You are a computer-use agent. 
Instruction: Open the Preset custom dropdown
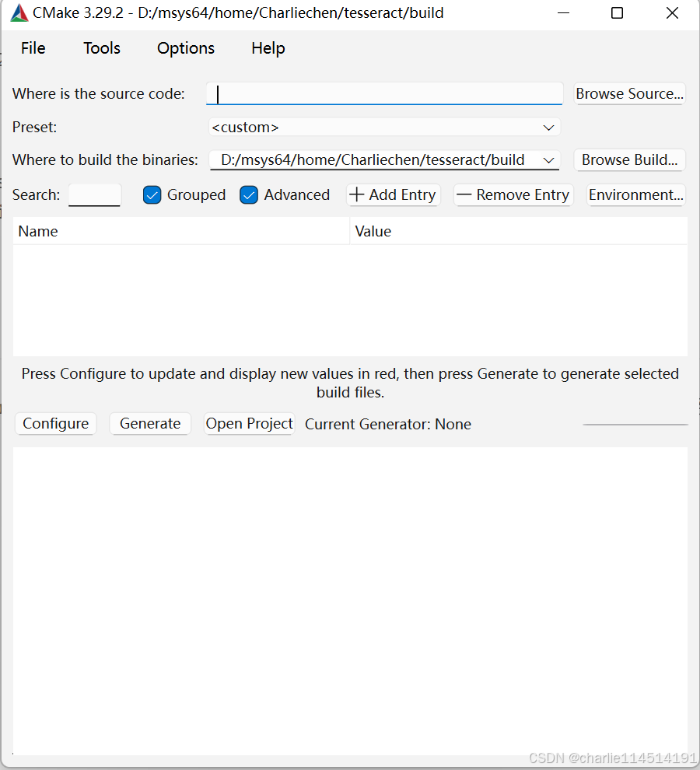(x=384, y=128)
